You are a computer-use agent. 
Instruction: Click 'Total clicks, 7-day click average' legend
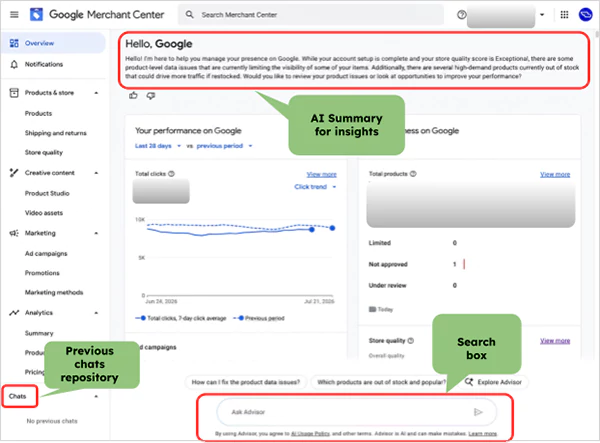(181, 318)
